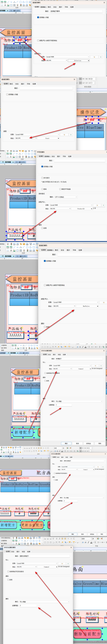Click first address icon beside Local HMI in 字符的属性 dialog

[x=97, y=205]
